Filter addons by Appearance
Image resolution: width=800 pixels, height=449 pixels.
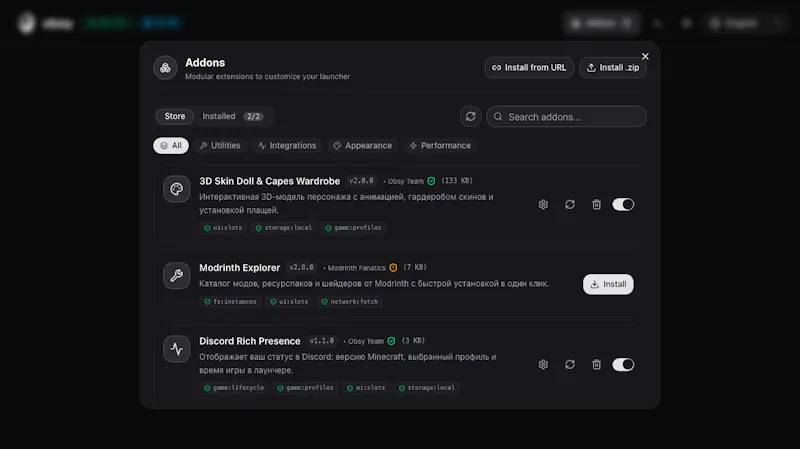point(363,146)
